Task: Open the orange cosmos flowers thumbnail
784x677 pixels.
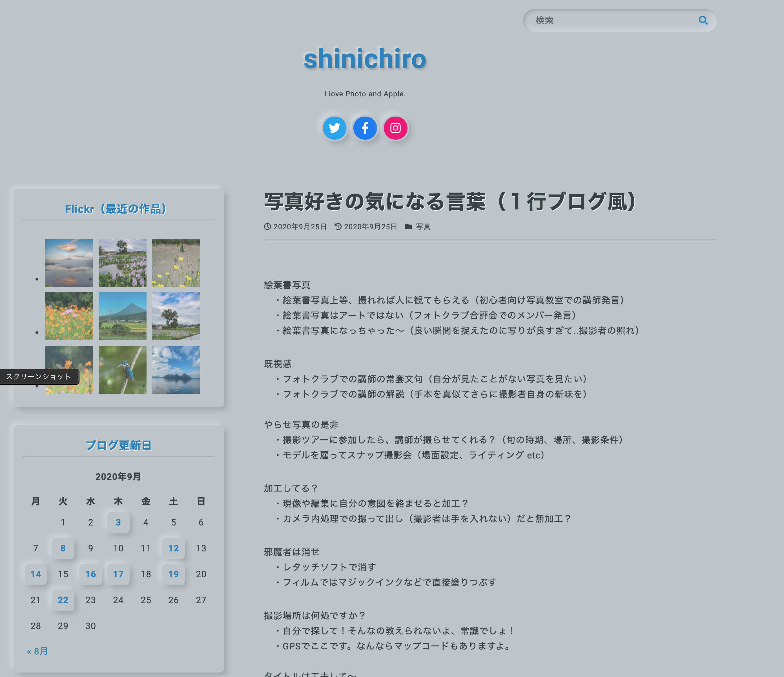Action: tap(69, 316)
